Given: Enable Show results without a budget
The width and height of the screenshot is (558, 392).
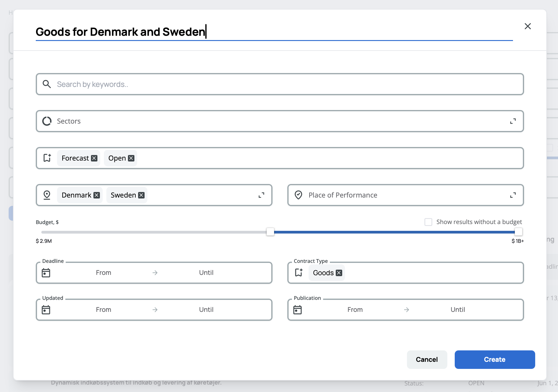Looking at the screenshot, I should tap(428, 222).
